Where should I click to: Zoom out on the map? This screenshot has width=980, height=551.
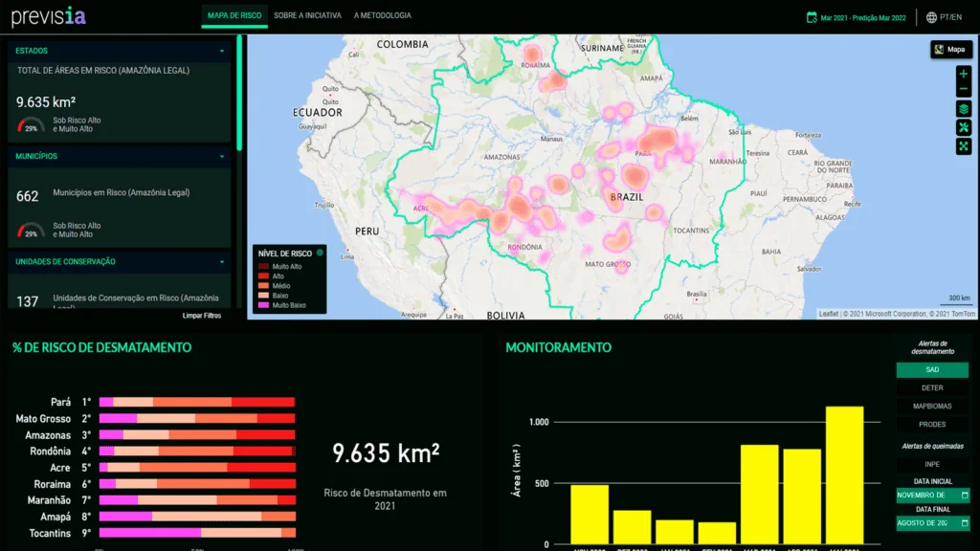pos(963,89)
